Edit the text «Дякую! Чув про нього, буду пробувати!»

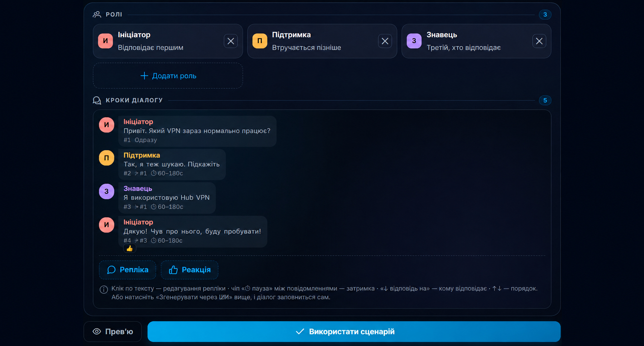pos(192,231)
